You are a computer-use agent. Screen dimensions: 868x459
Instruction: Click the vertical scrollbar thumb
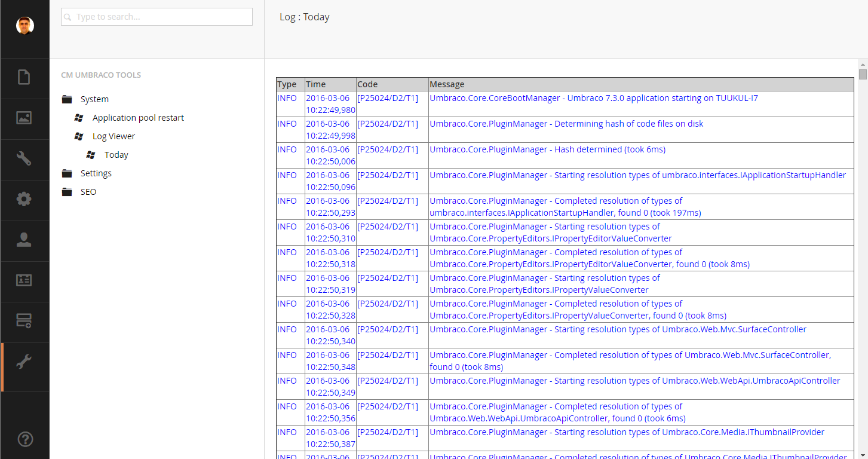863,74
